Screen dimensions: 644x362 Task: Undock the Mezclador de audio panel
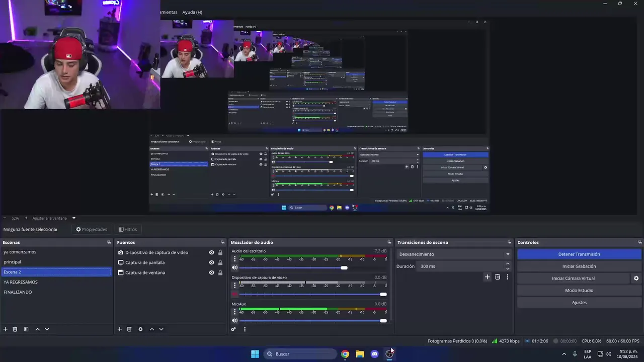point(389,242)
